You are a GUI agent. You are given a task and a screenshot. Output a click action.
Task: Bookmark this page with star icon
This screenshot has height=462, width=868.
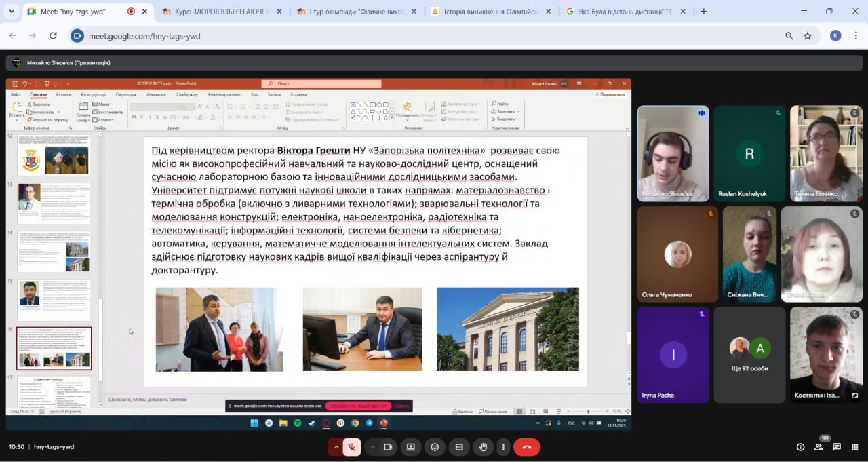click(808, 36)
